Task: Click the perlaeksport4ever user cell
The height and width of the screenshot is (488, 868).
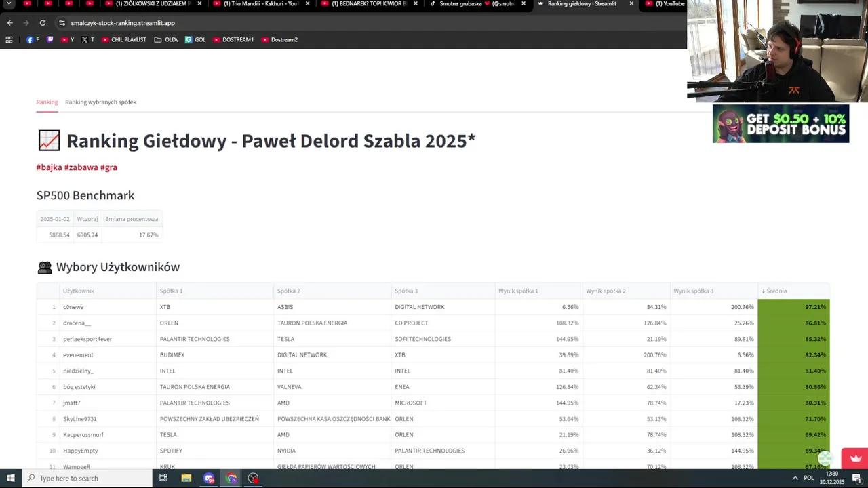Action: tap(108, 339)
